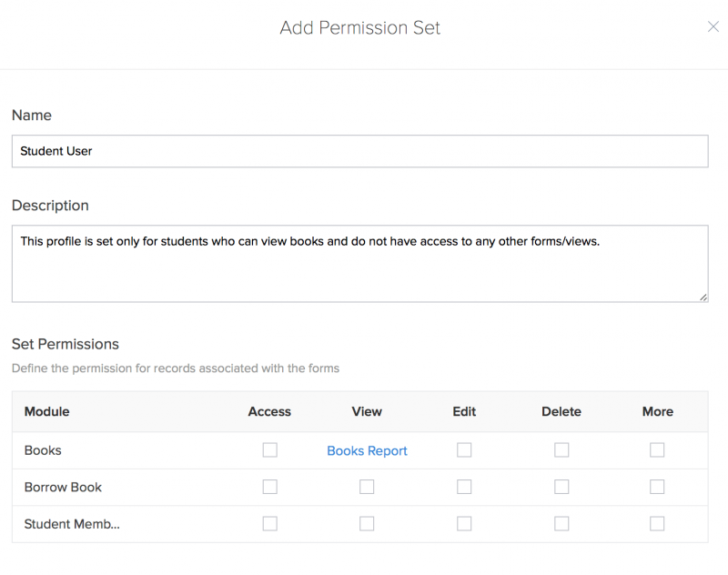This screenshot has width=728, height=575.
Task: Enable Delete checkbox for Student Member row
Action: point(561,524)
